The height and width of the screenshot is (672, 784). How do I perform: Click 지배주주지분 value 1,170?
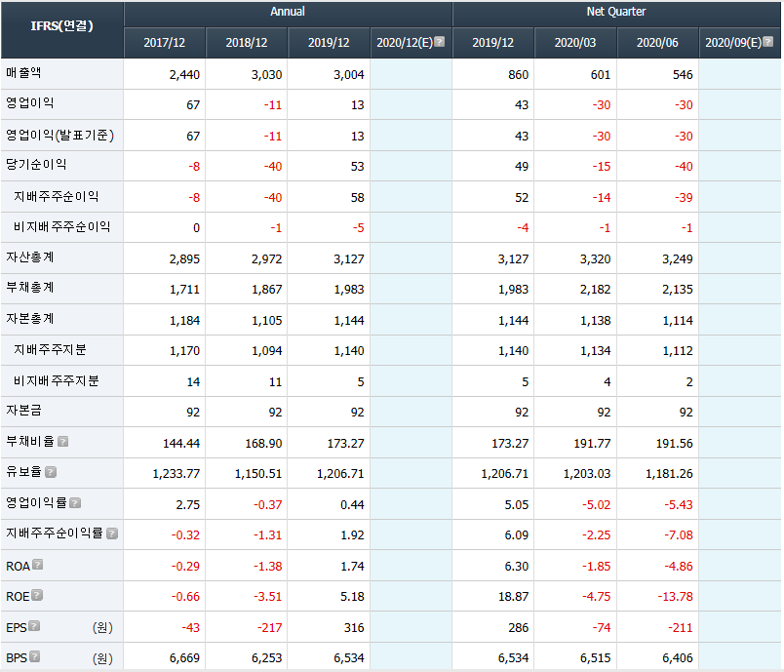[x=184, y=351]
